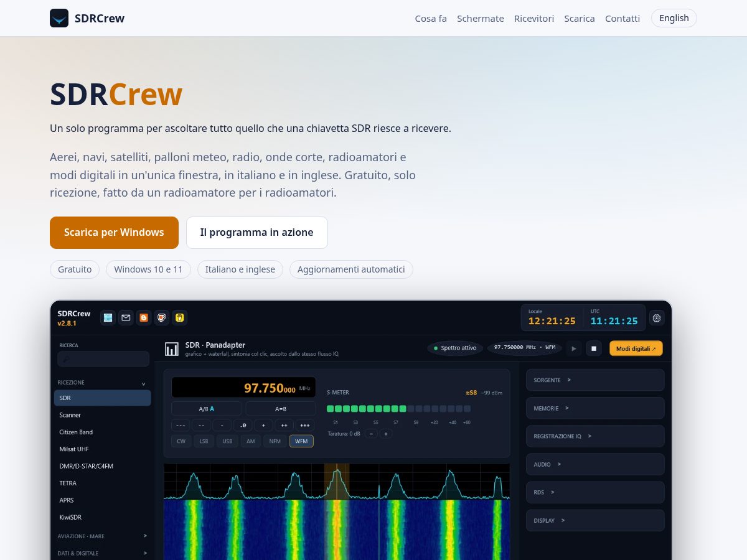Open the mail envelope icon in app toolbar
Image resolution: width=747 pixels, height=560 pixels.
click(126, 318)
